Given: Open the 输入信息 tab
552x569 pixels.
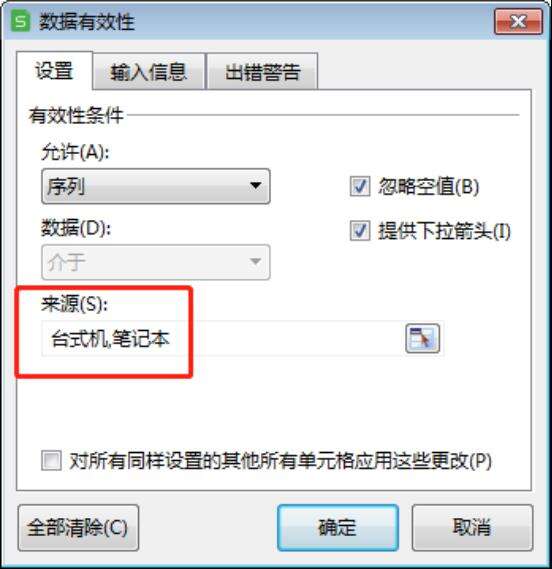Looking at the screenshot, I should [149, 71].
